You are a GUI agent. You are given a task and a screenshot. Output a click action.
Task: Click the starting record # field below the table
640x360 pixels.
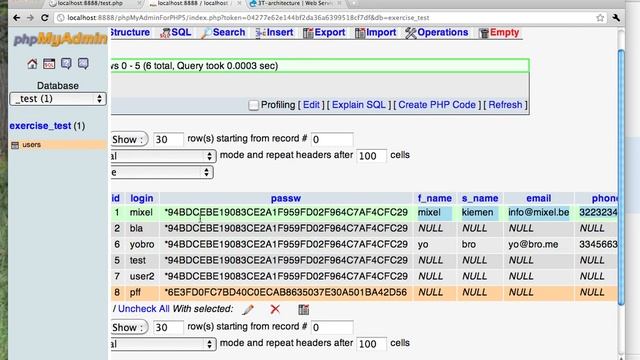click(332, 327)
